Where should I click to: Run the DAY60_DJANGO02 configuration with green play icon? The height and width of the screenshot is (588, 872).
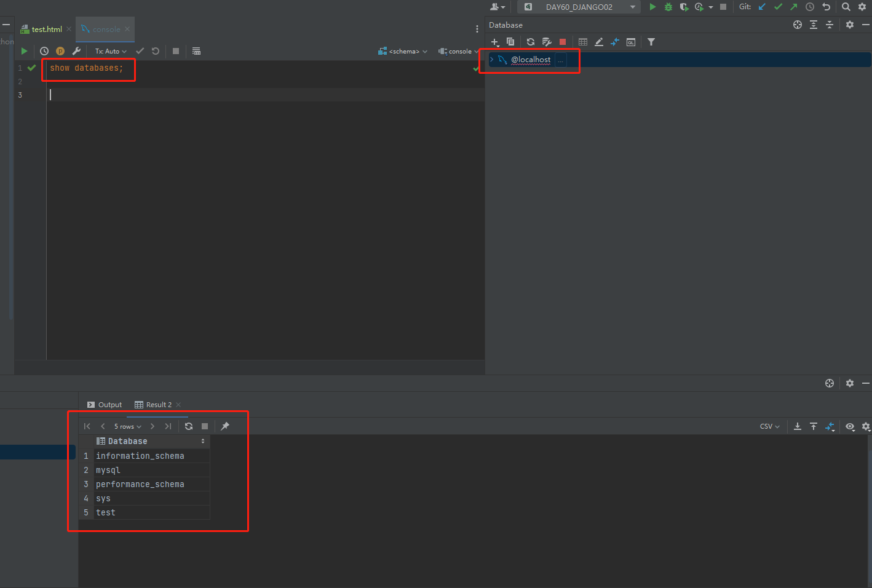coord(652,7)
